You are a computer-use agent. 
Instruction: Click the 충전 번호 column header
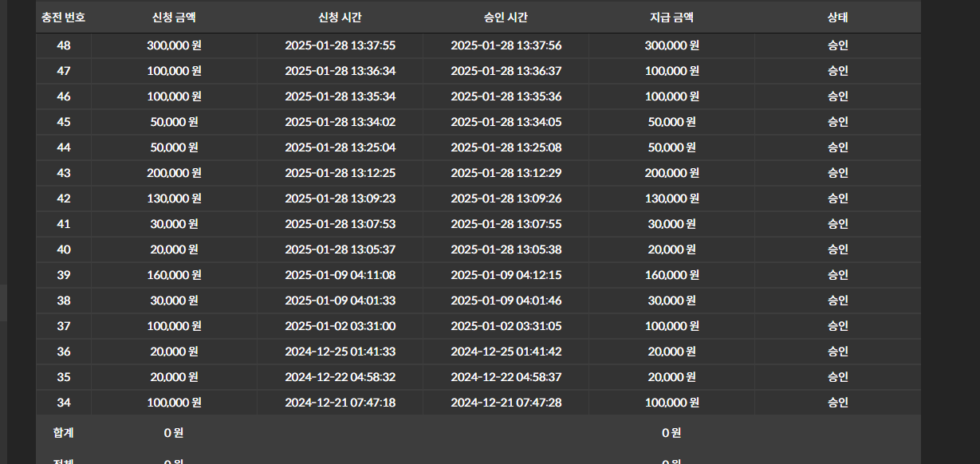coord(64,18)
